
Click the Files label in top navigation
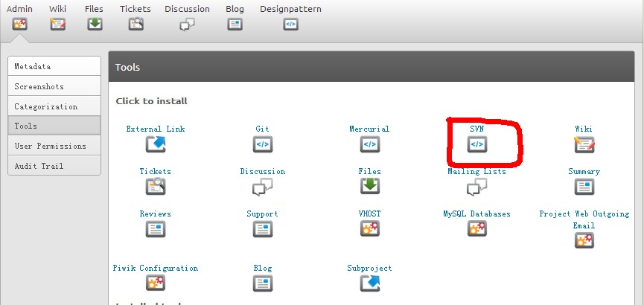tap(94, 9)
